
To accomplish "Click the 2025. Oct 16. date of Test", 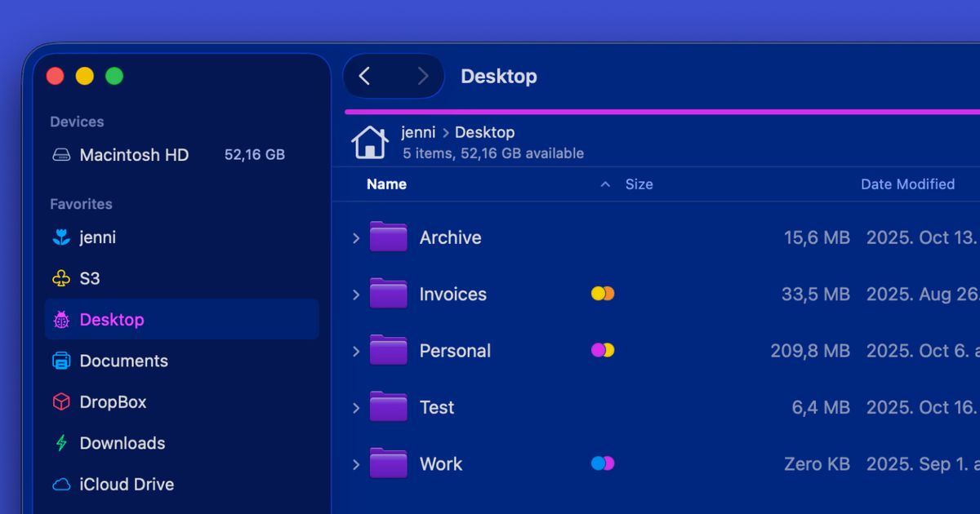I will tap(922, 407).
